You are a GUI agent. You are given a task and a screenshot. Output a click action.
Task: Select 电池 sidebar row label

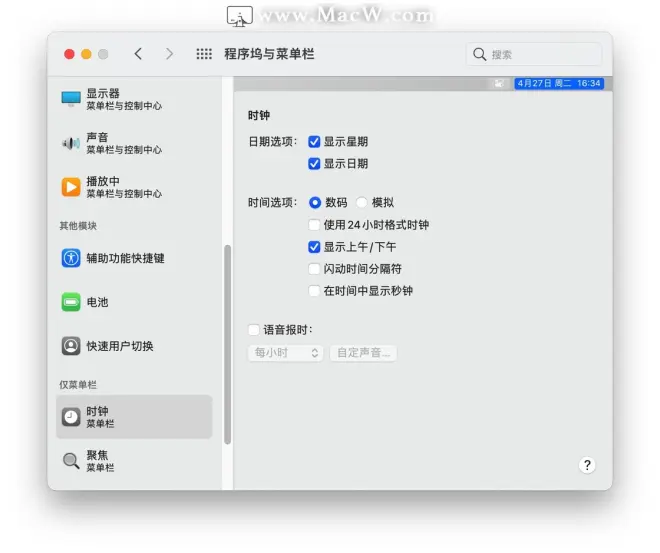[x=97, y=302]
